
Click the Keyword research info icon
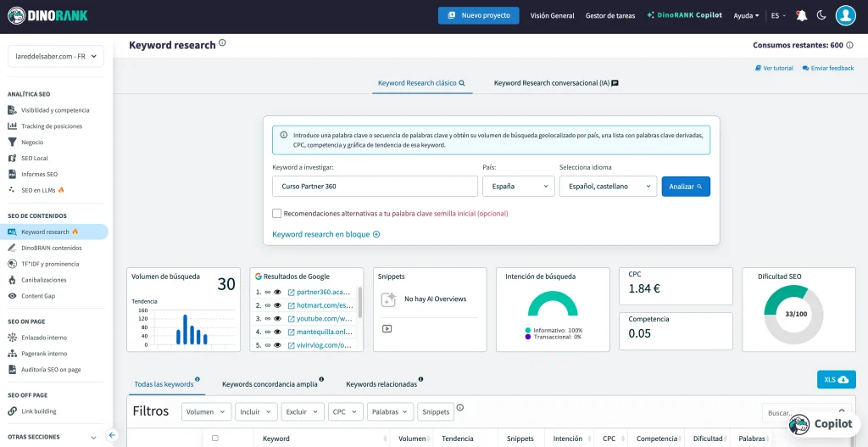point(222,42)
